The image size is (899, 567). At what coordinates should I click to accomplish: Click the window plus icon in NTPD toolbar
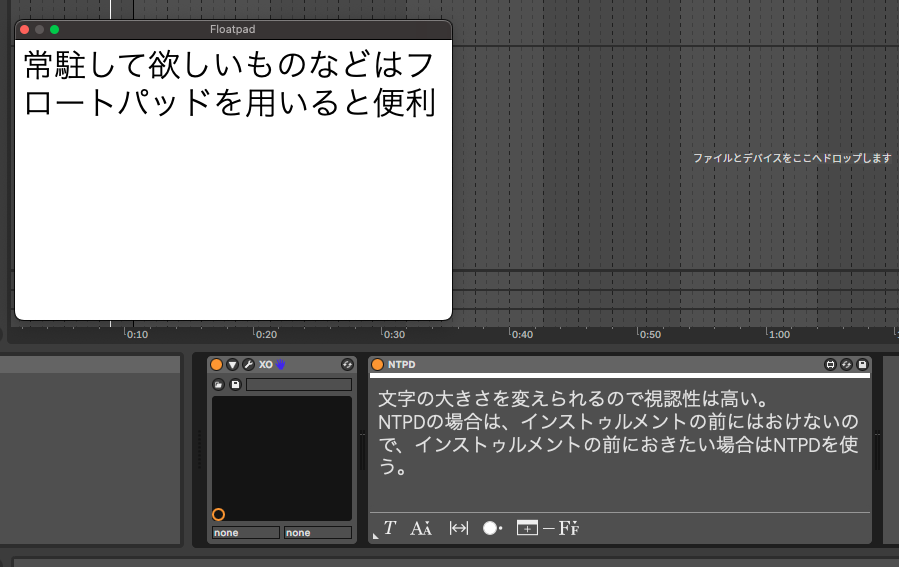point(527,528)
